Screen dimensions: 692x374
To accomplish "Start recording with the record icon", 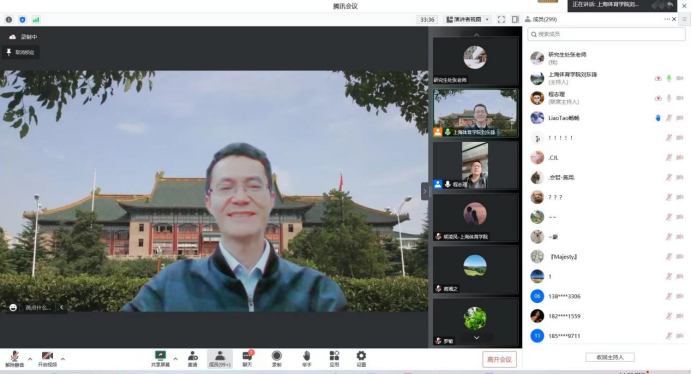I will point(277,359).
